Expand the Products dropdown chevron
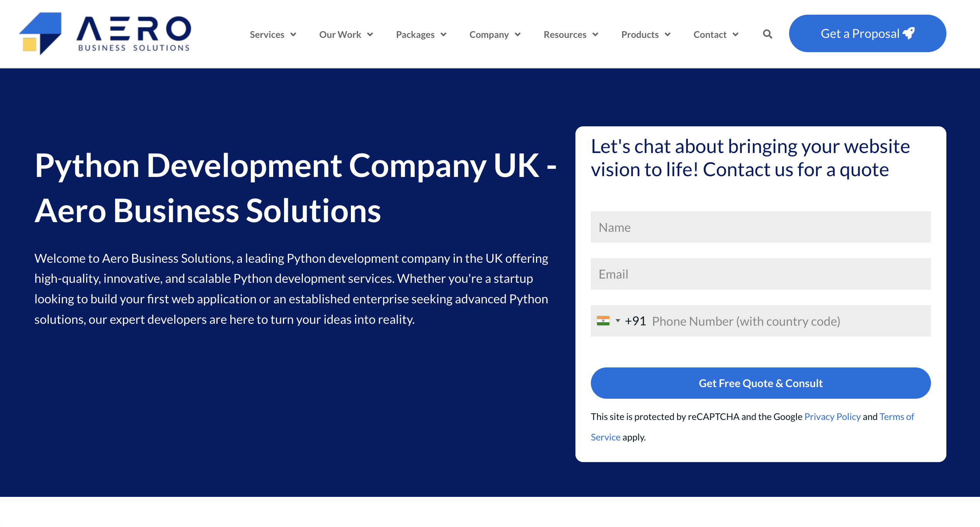Screen dimensions: 980x527 667,34
